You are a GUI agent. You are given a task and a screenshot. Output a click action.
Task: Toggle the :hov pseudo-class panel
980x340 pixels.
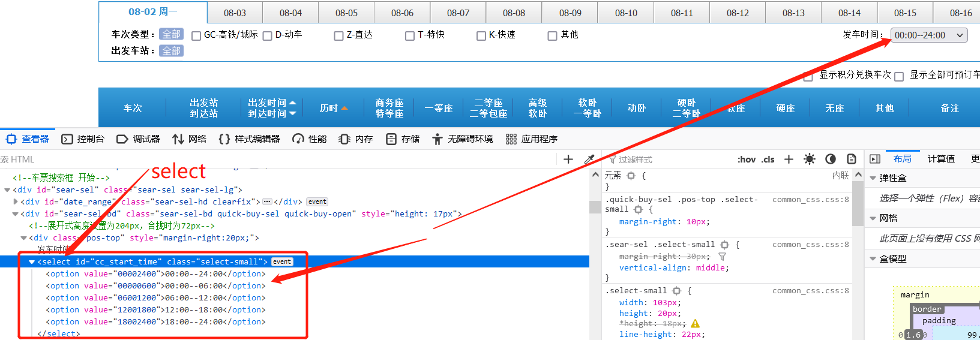[x=747, y=160]
